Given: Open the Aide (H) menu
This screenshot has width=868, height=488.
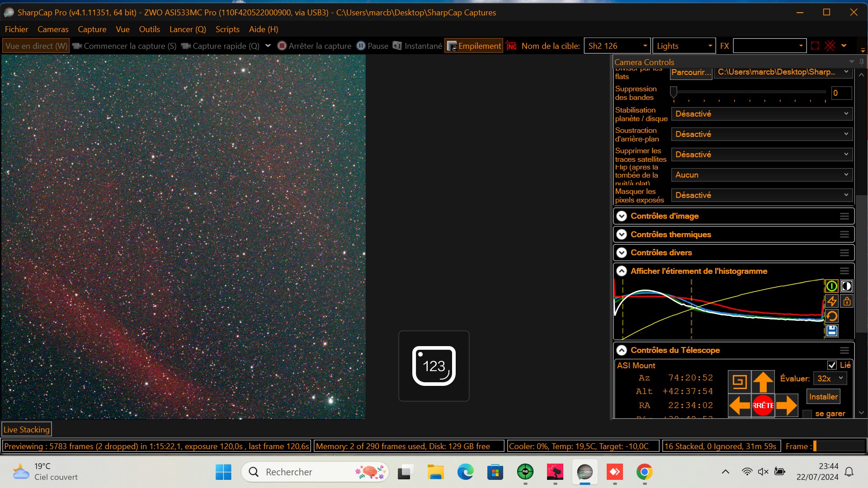Looking at the screenshot, I should (x=264, y=29).
